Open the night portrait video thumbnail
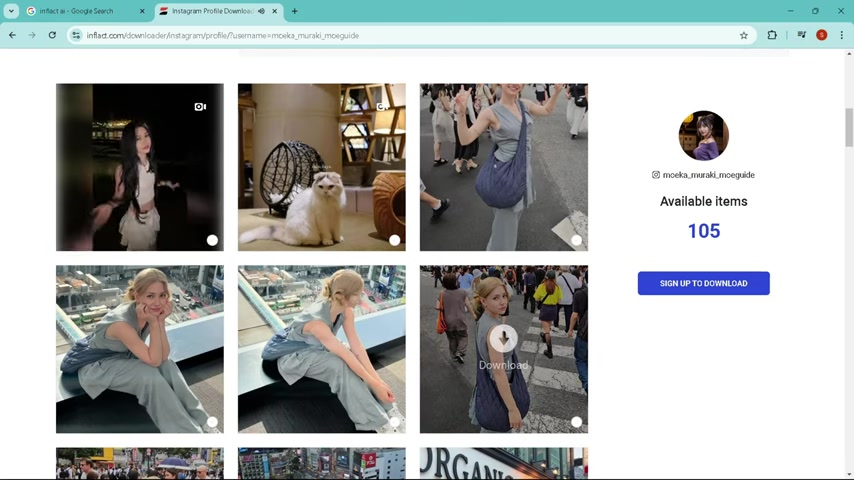Screen dimensions: 854x480 (139, 167)
